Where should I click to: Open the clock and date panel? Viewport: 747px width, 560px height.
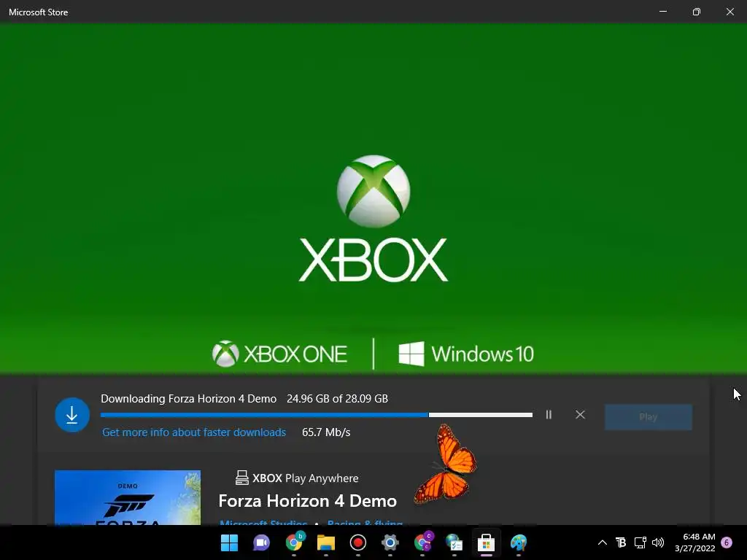(694, 542)
